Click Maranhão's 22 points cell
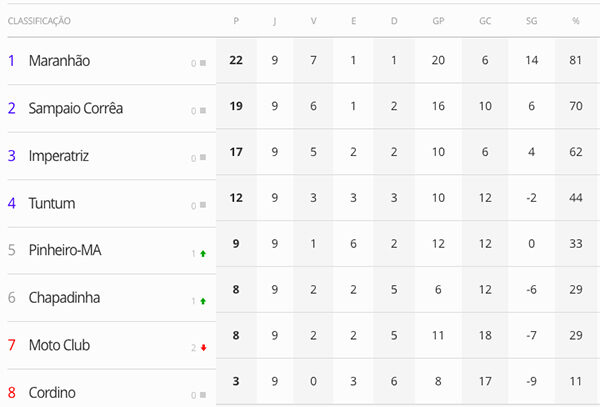Viewport: 600px width, 407px height. (236, 60)
